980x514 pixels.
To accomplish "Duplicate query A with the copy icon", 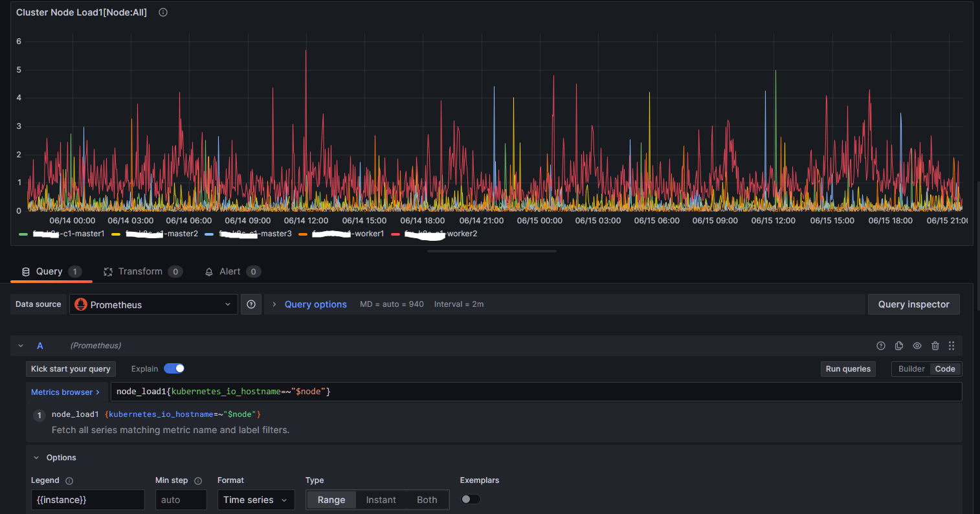I will coord(898,346).
